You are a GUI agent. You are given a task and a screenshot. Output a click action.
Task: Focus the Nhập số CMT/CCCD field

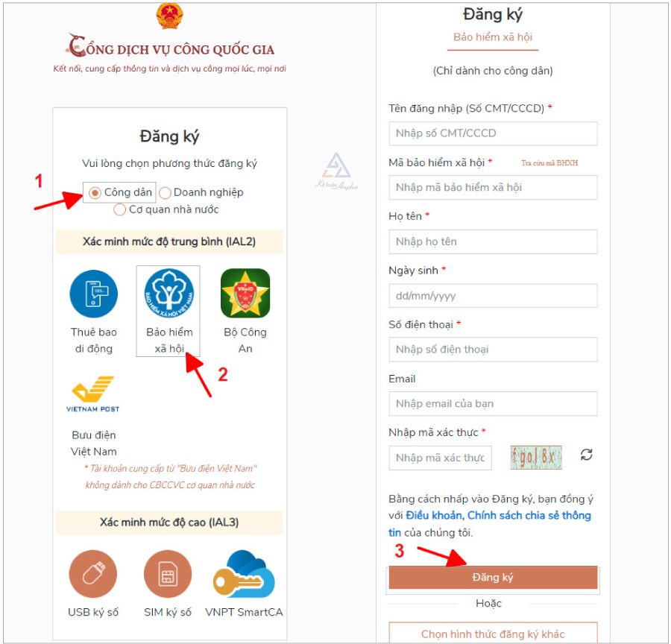(x=493, y=133)
